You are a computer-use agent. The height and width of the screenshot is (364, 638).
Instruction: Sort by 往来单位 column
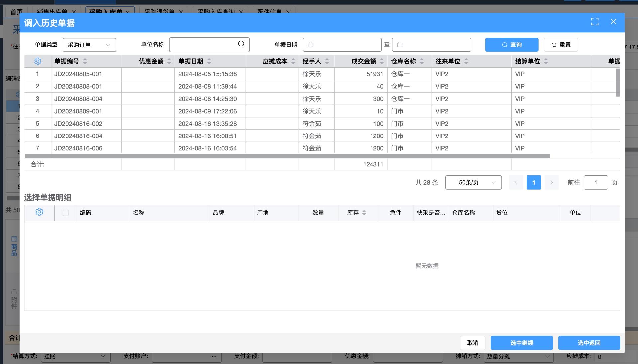(466, 61)
